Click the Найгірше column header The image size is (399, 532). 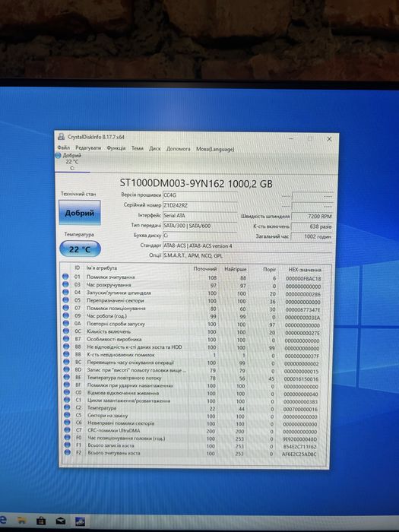[235, 269]
